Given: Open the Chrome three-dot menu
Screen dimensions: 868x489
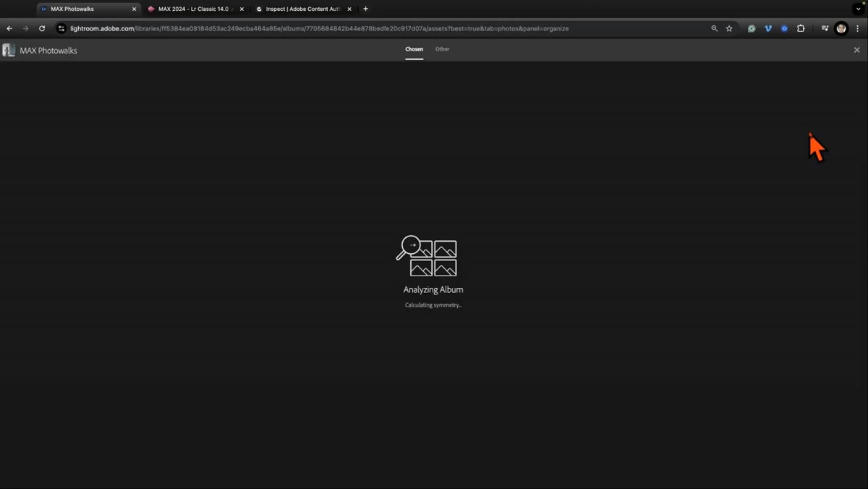Looking at the screenshot, I should 858,28.
